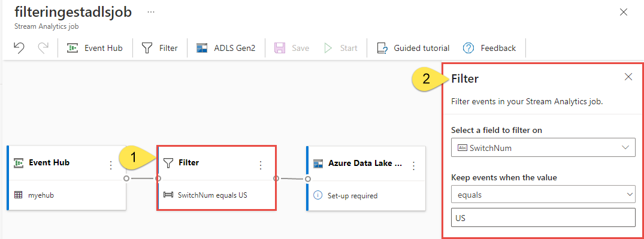Click the Filter funnel icon in toolbar
The width and height of the screenshot is (644, 239).
(x=147, y=48)
